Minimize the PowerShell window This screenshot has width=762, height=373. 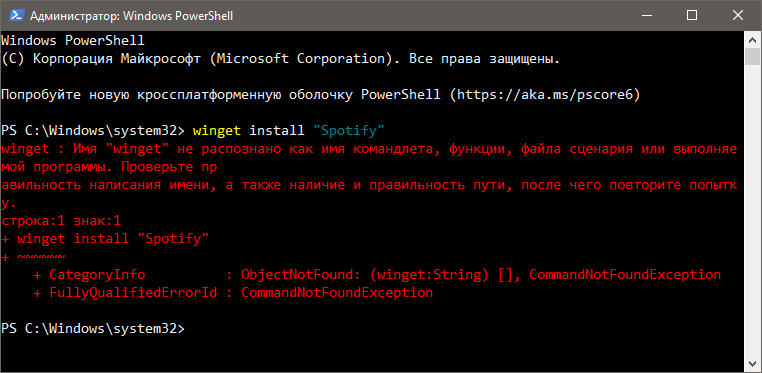pyautogui.click(x=647, y=16)
